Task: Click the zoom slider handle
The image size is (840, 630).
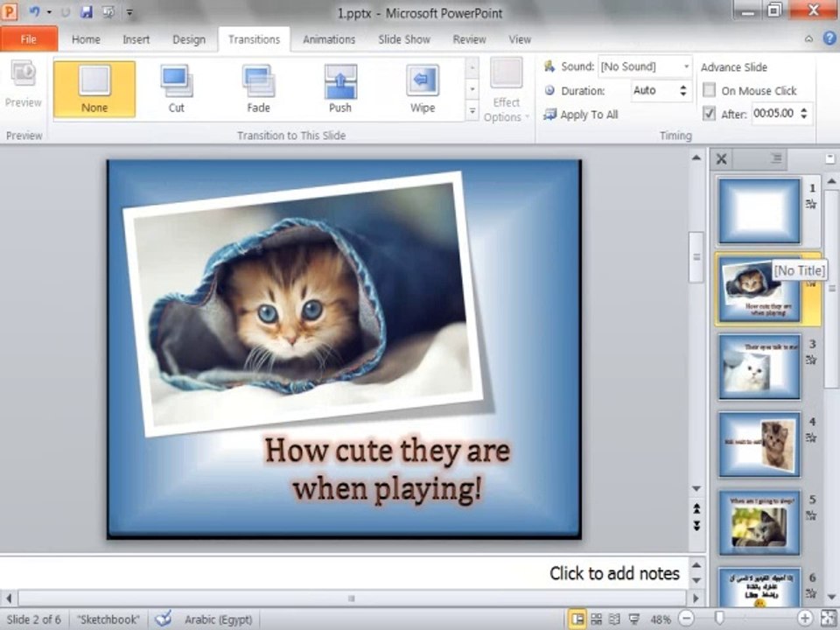Action: click(719, 619)
